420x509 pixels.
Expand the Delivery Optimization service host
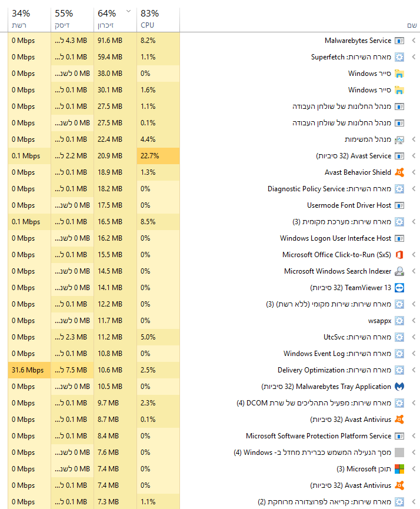click(x=414, y=370)
